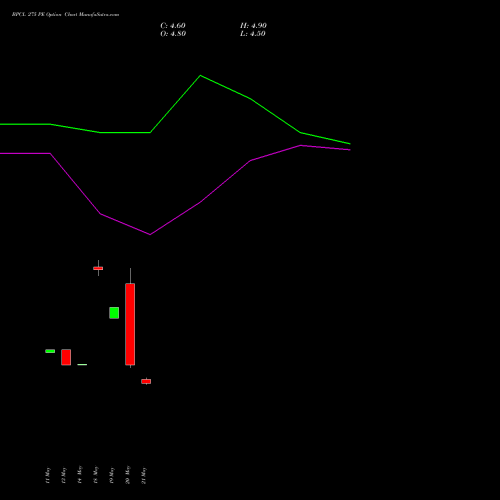Click the high value 'H: 4.90'

[253, 26]
